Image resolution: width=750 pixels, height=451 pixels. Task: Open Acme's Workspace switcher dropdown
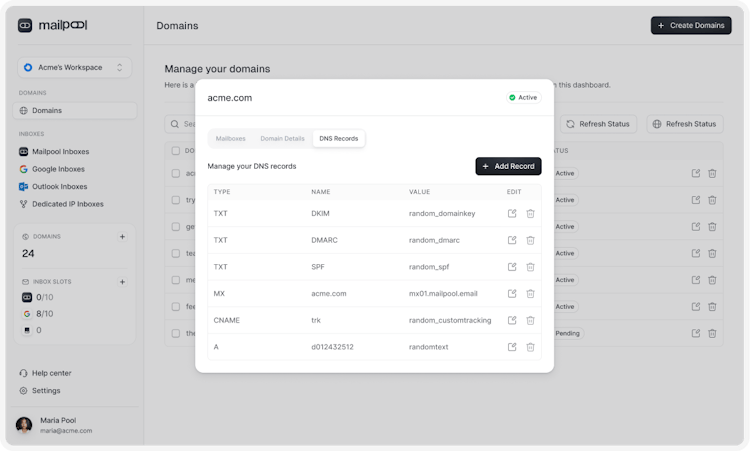coord(76,67)
